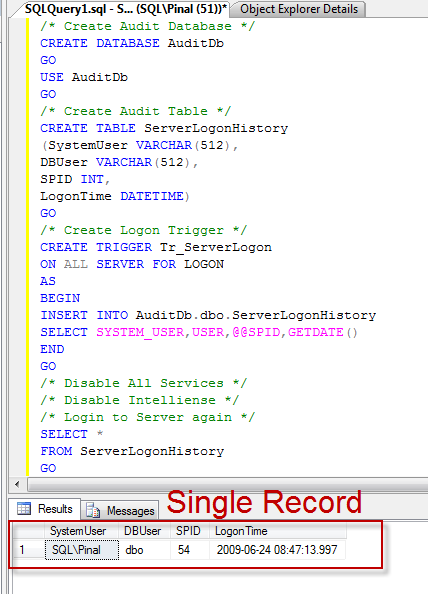The height and width of the screenshot is (594, 428).
Task: Click the ON ALL SERVER FOR LOGON line
Action: point(132,264)
